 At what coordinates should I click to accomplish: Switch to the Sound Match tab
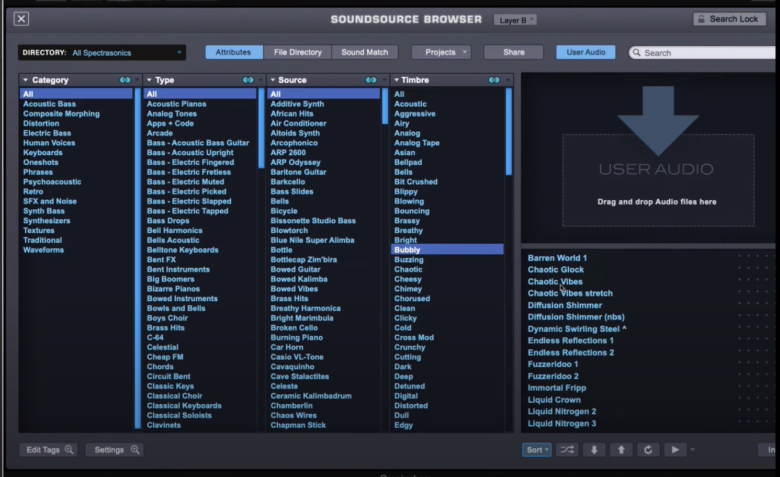(x=365, y=52)
